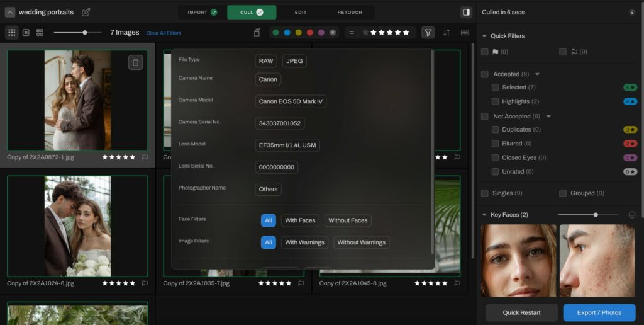Flag image Copy of 2X2A1024-6.jpg

[145, 283]
